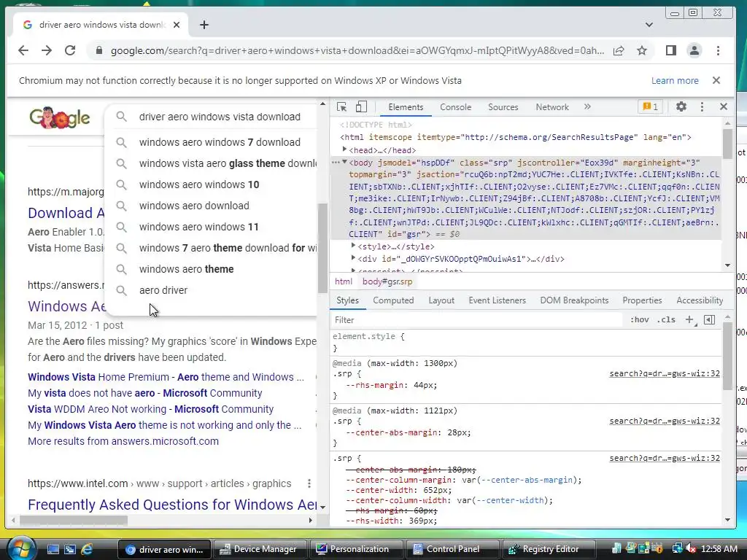747x560 pixels.
Task: Toggle the browser side panel
Action: 671,50
